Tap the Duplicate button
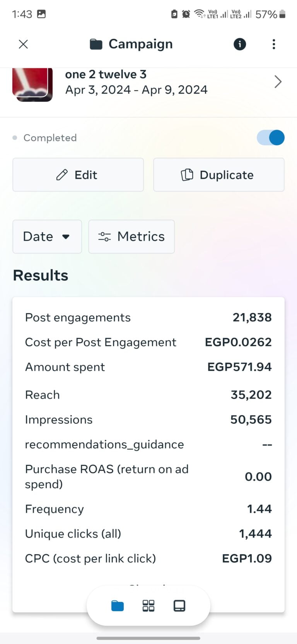297x644 pixels. 219,175
